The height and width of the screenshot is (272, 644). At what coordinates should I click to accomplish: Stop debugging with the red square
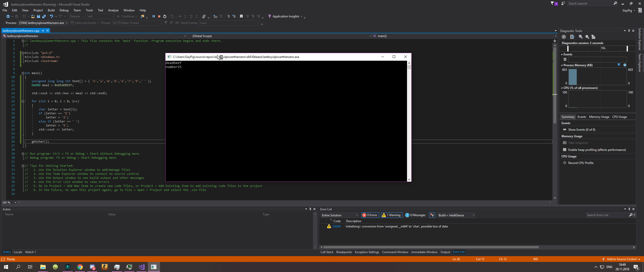pyautogui.click(x=159, y=16)
